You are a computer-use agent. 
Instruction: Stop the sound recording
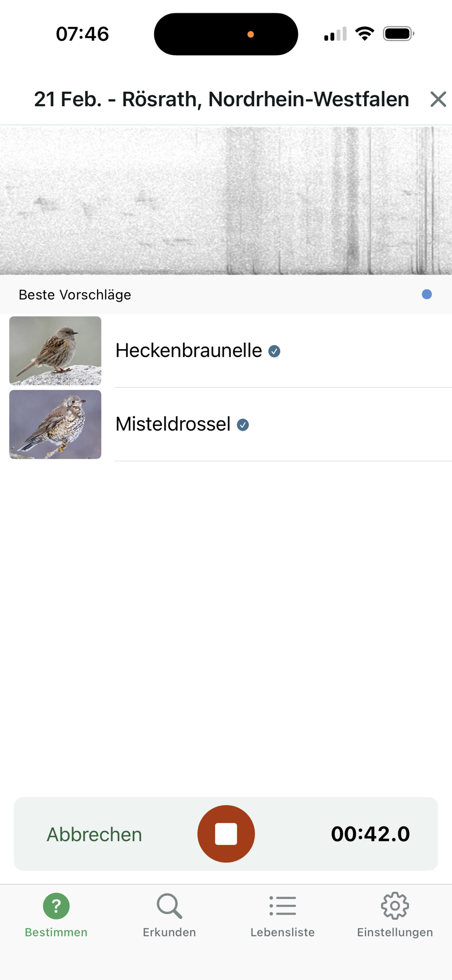tap(226, 833)
